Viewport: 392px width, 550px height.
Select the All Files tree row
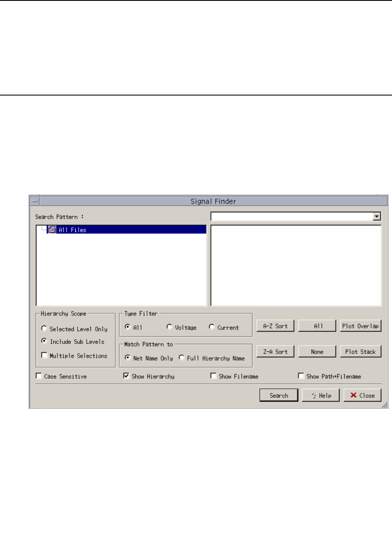pyautogui.click(x=126, y=230)
